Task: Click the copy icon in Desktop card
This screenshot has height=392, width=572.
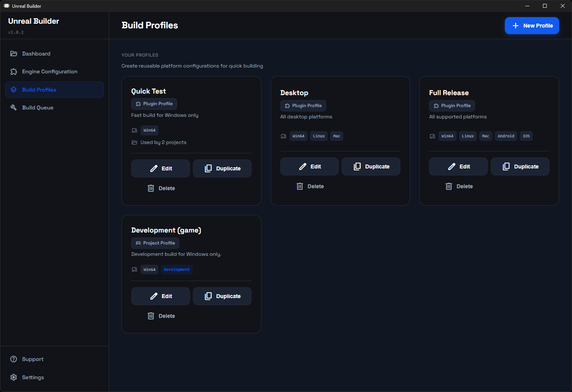Action: click(x=357, y=167)
